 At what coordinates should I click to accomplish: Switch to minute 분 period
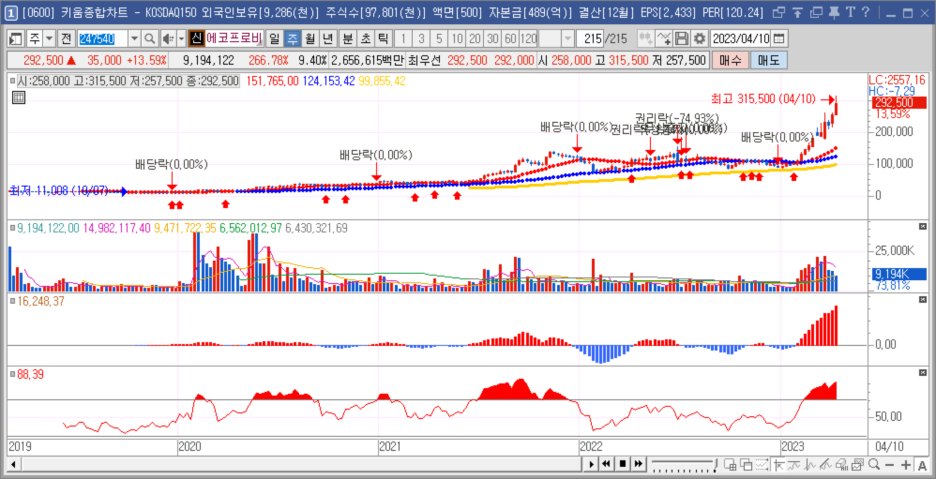click(347, 39)
